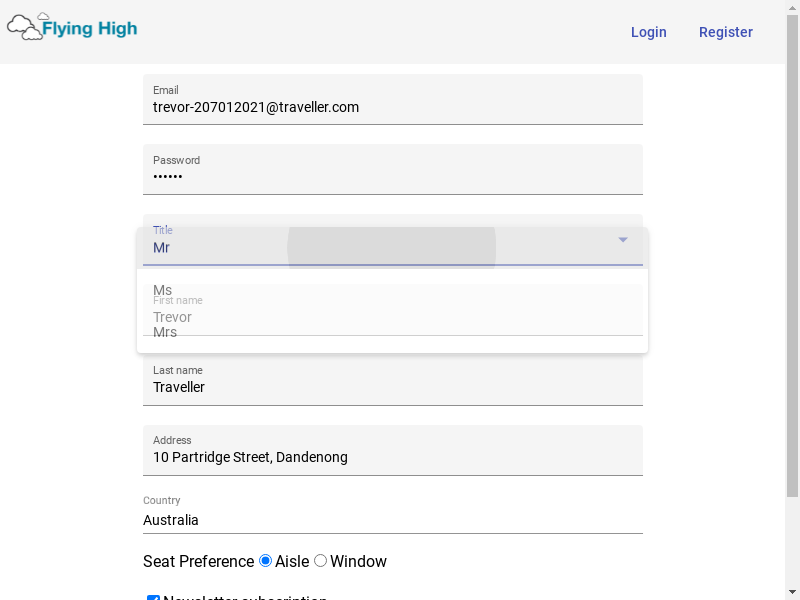
Task: Select the Window seat preference
Action: [321, 561]
